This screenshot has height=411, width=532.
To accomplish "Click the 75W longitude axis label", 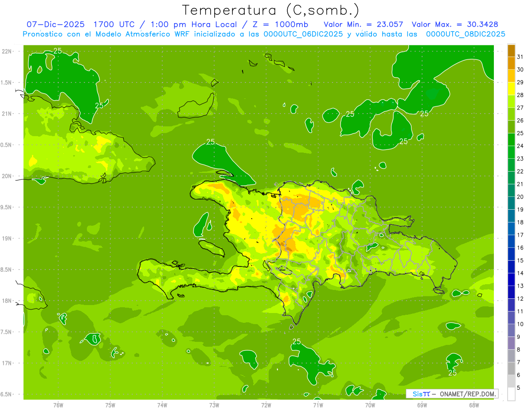I will coord(110,405).
